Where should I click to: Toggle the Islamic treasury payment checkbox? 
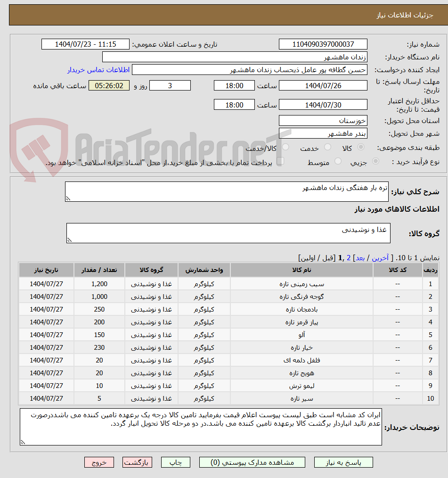tap(280, 161)
